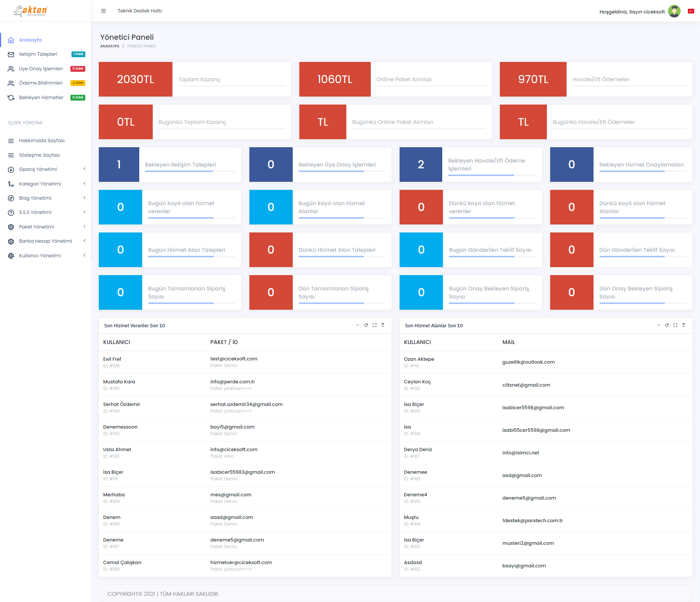Expand Blog Yönetimi submenu arrow
700x602 pixels.
84,198
